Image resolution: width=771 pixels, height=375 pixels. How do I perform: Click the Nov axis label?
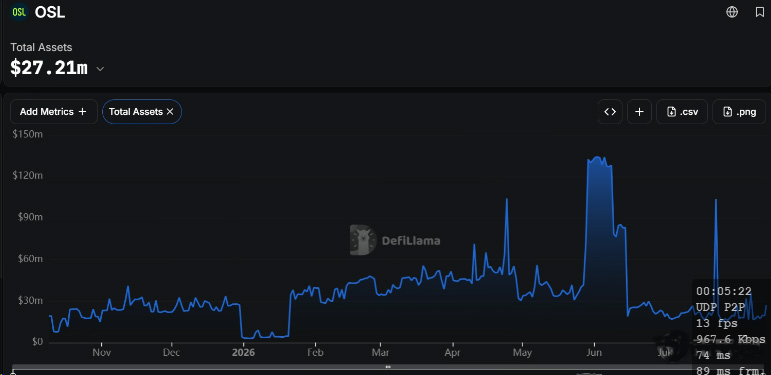click(x=102, y=353)
